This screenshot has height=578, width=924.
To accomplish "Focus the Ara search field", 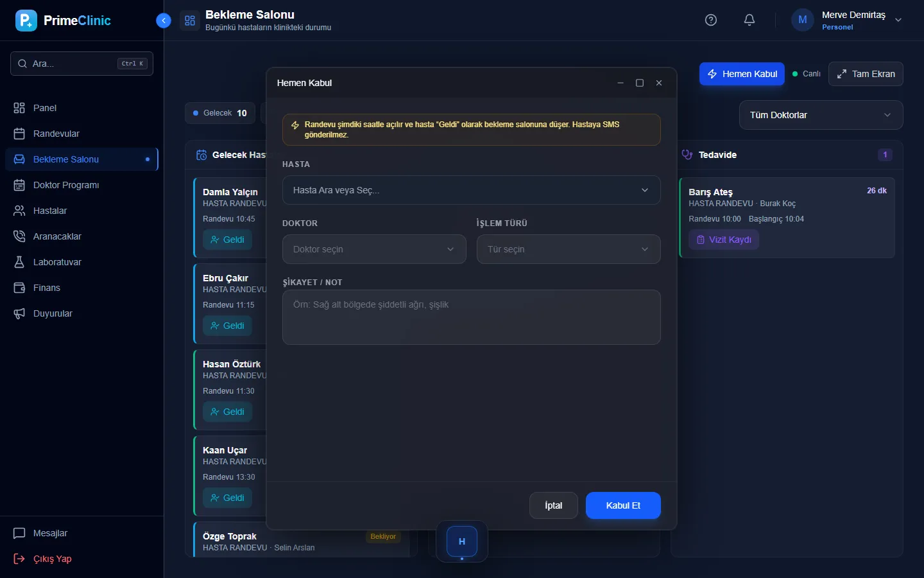I will click(81, 64).
